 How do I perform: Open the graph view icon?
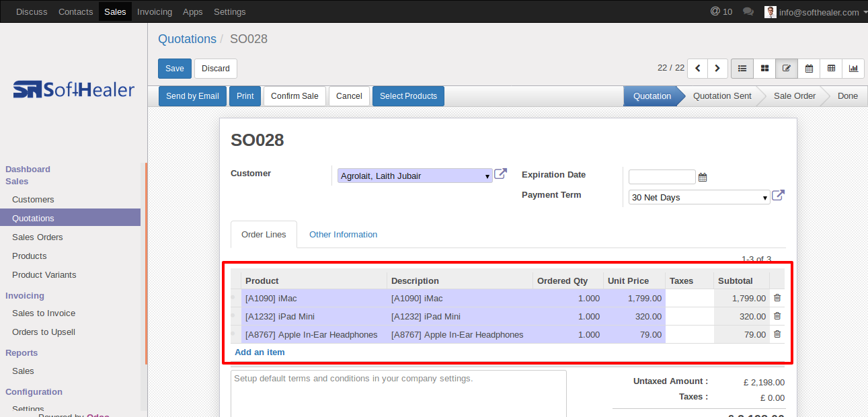(853, 69)
